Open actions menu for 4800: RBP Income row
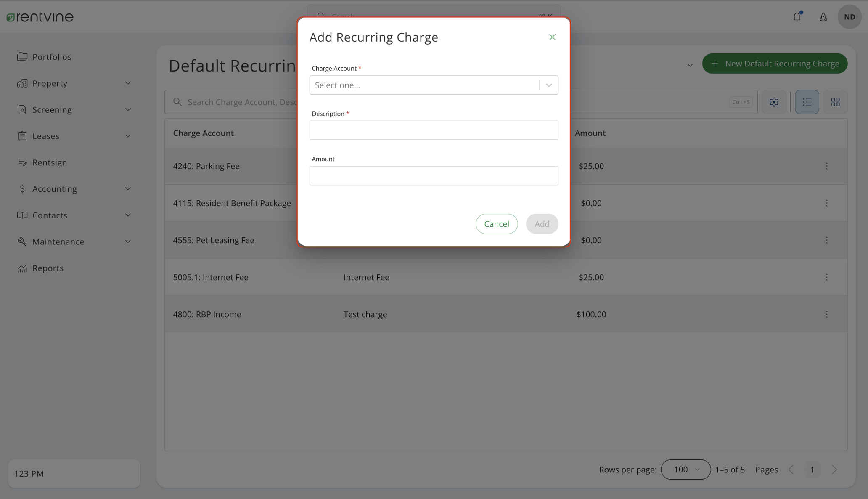Screen dimensions: 868x499 click(x=827, y=314)
